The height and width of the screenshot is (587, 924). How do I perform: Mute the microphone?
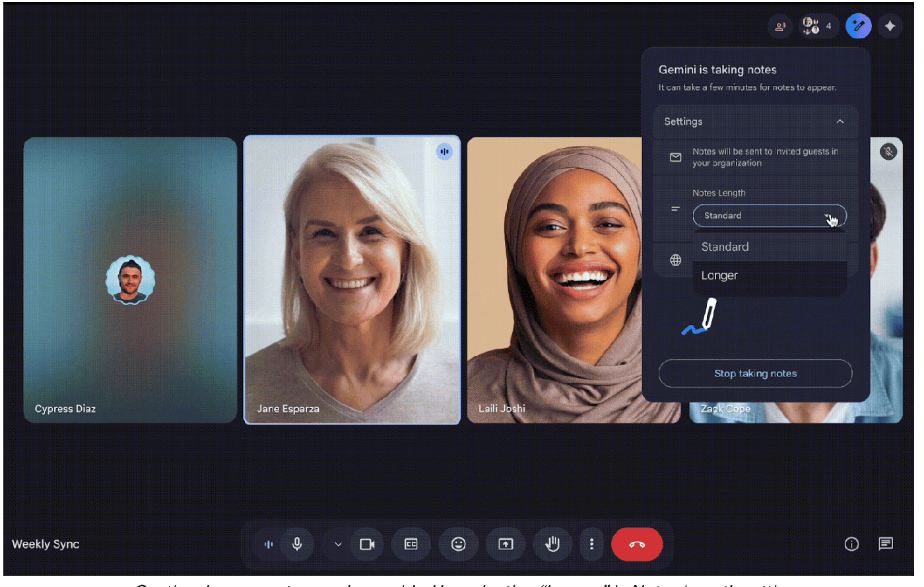click(297, 544)
